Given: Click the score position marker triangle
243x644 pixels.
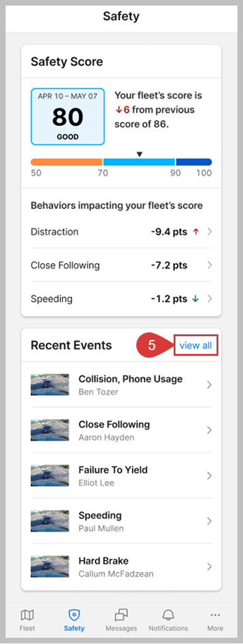Looking at the screenshot, I should coord(139,154).
